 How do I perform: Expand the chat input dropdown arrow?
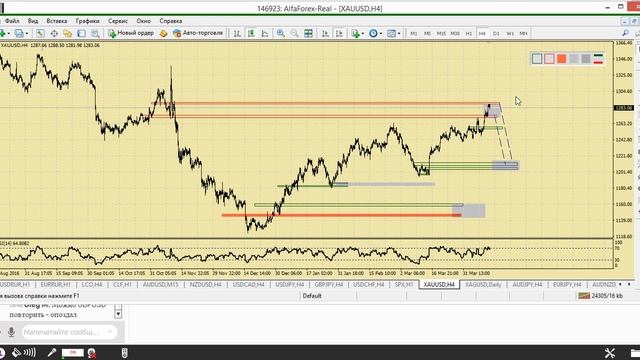[110, 332]
